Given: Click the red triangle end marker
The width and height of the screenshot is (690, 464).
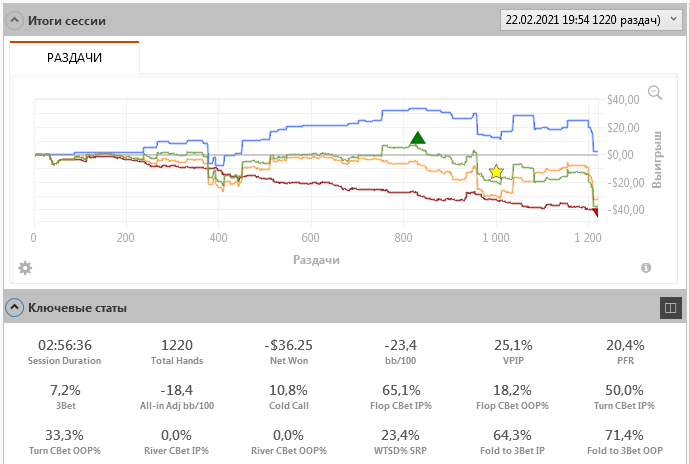Looking at the screenshot, I should click(596, 212).
